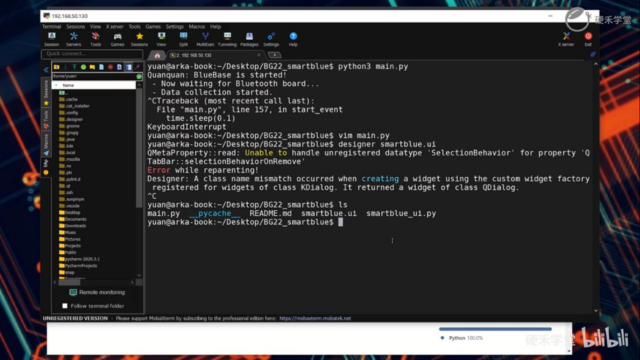Open the Documents folder in file browser
Image resolution: width=640 pixels, height=360 pixels.
[75, 219]
